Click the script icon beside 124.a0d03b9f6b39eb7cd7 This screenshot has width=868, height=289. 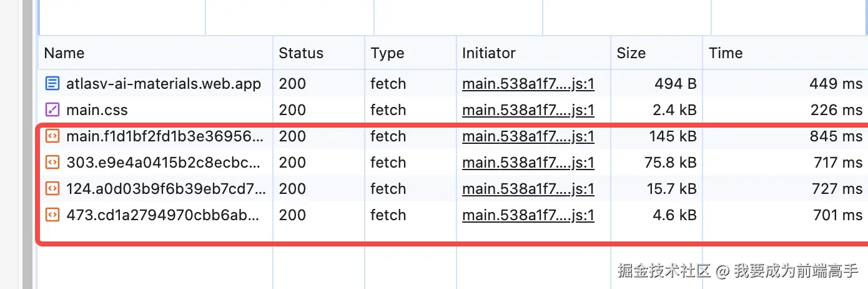53,189
